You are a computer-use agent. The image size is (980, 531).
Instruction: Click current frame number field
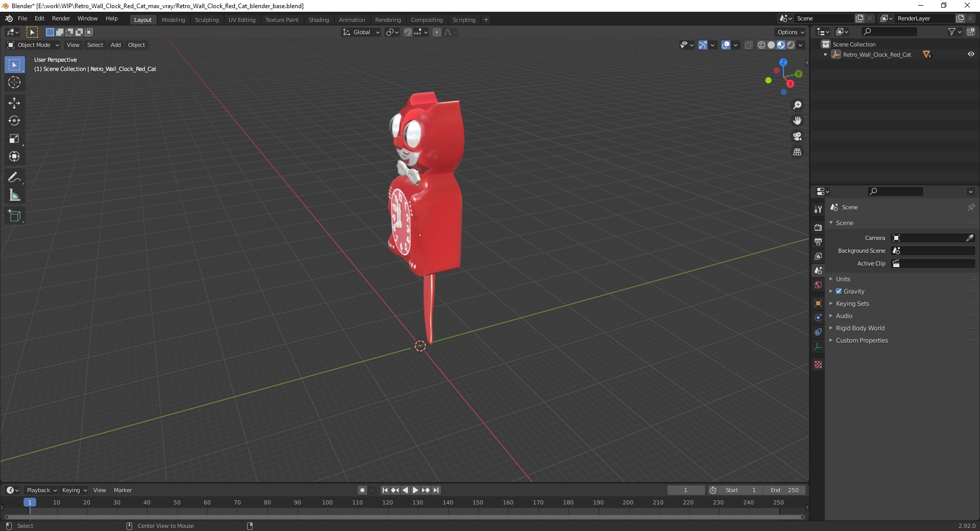pos(685,490)
